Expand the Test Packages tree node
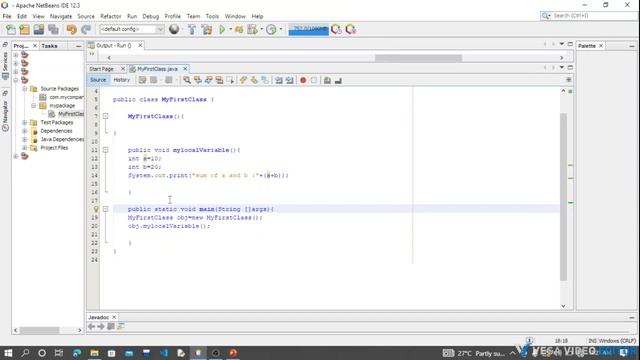Screen dimensions: 640x360 (x=24, y=122)
